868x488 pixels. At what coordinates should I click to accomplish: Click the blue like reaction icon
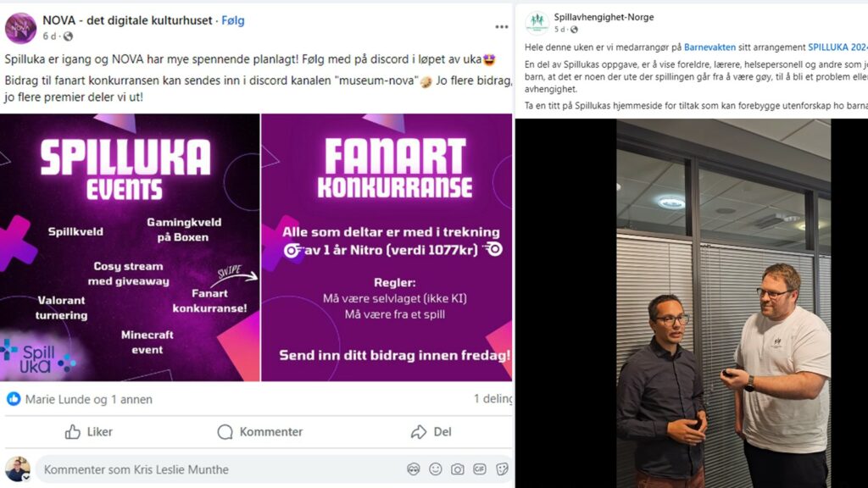pyautogui.click(x=14, y=399)
